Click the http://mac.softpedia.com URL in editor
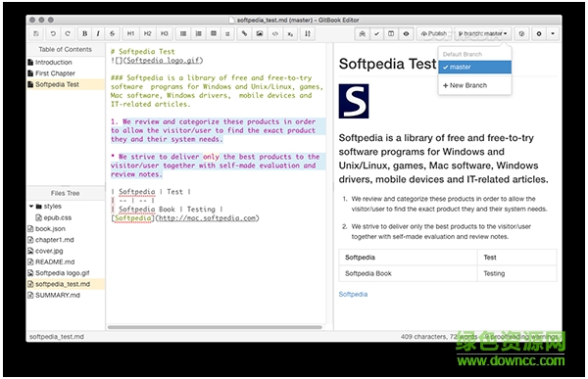Screen dimensions: 588x379 (x=207, y=218)
